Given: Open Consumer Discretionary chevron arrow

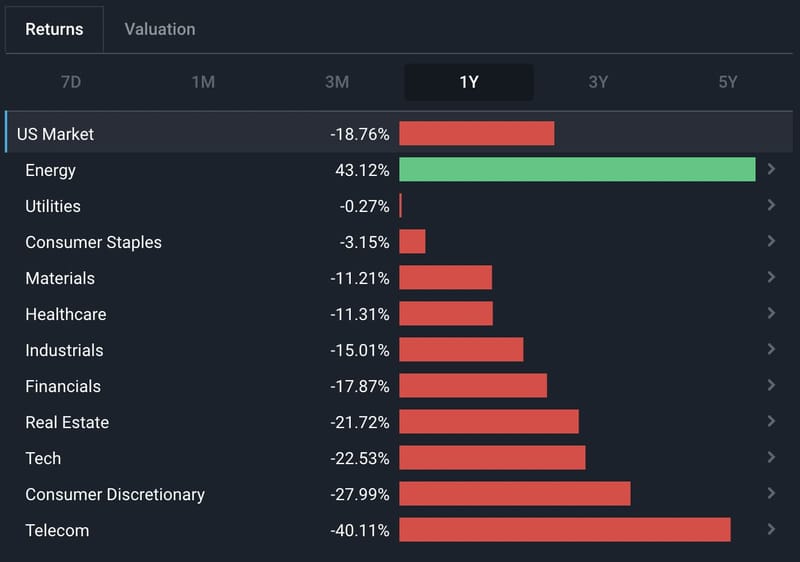Looking at the screenshot, I should (x=771, y=493).
